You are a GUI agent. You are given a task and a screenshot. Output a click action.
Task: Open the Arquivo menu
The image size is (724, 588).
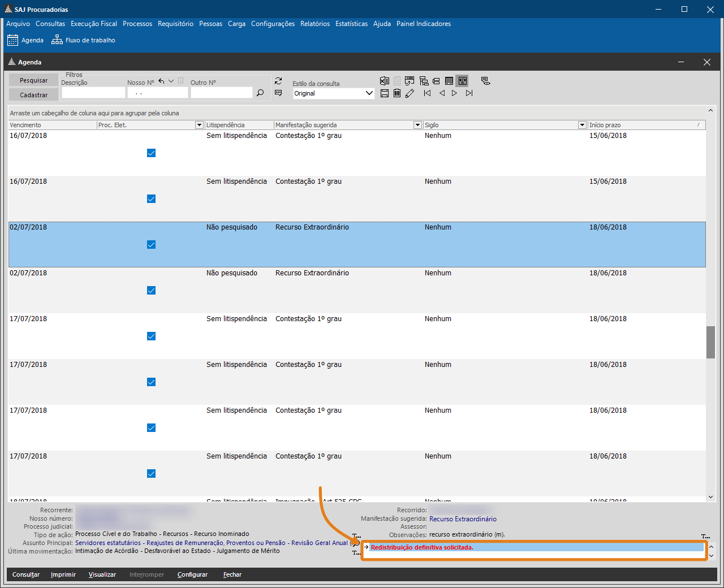click(x=18, y=24)
